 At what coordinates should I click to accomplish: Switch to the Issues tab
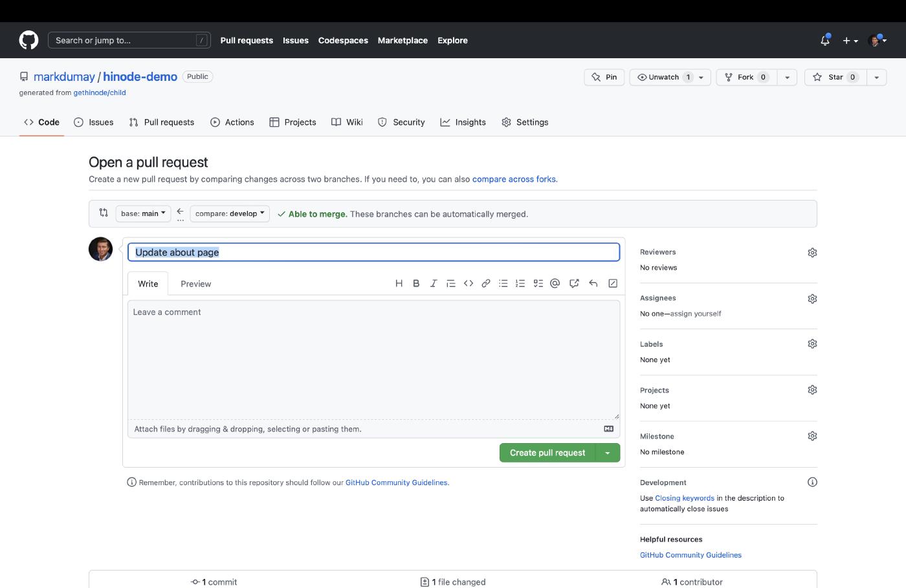(x=94, y=122)
